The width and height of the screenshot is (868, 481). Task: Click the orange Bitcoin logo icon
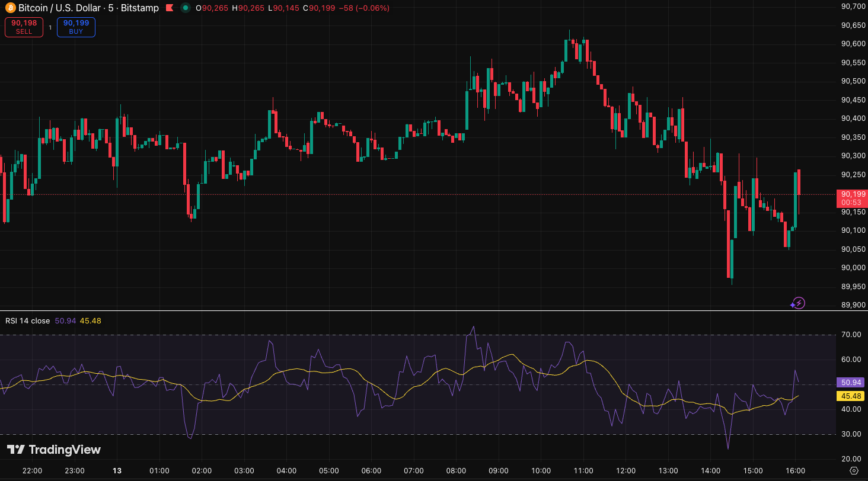coord(10,8)
